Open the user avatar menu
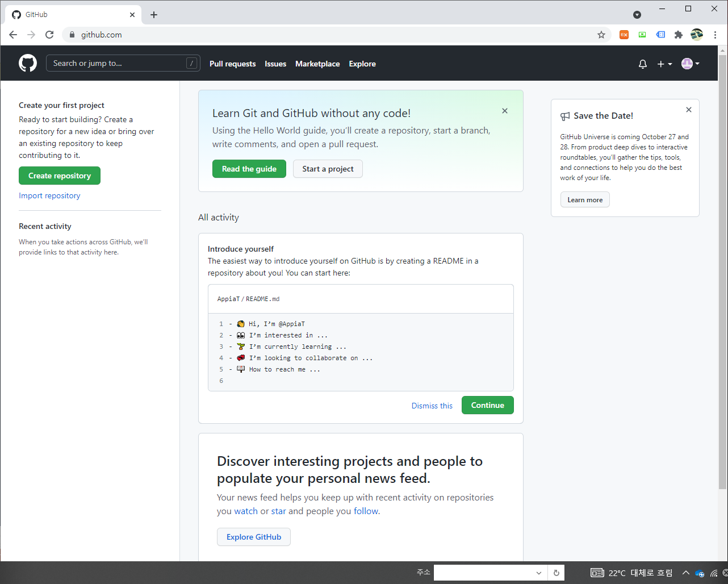The width and height of the screenshot is (728, 584). tap(691, 64)
